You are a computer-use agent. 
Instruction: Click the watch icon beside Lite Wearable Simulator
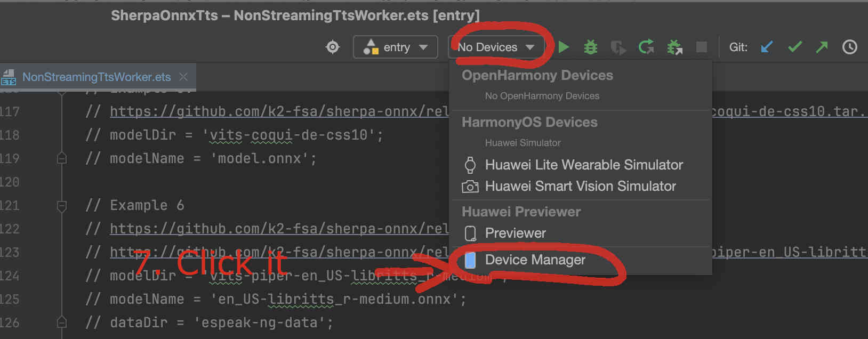tap(470, 165)
